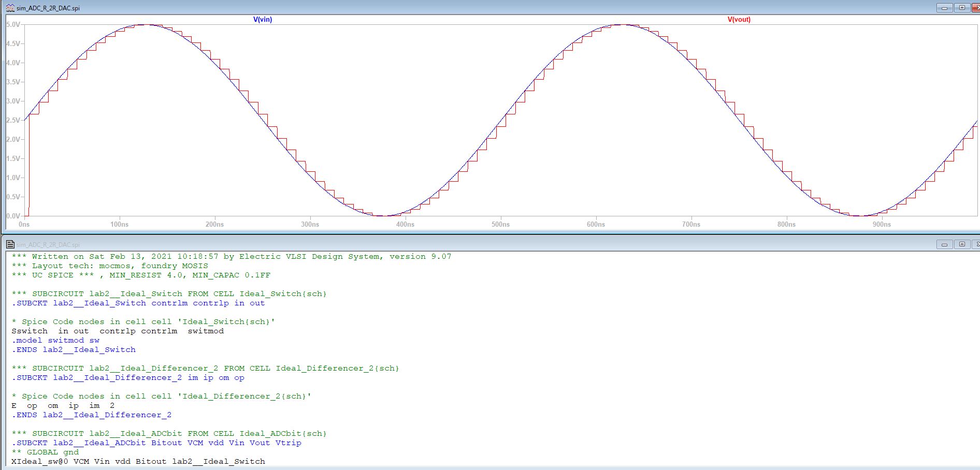Click the netlist window title bar text

tap(48, 245)
